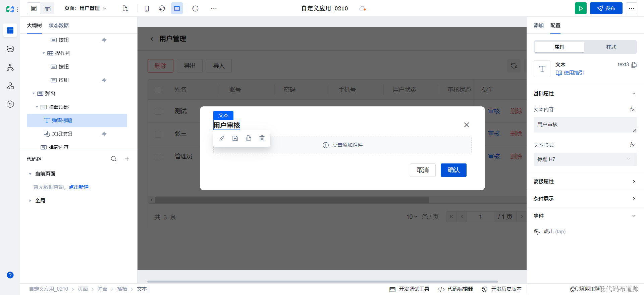Switch to the 添加 tab
This screenshot has height=295, width=644.
[x=539, y=26]
